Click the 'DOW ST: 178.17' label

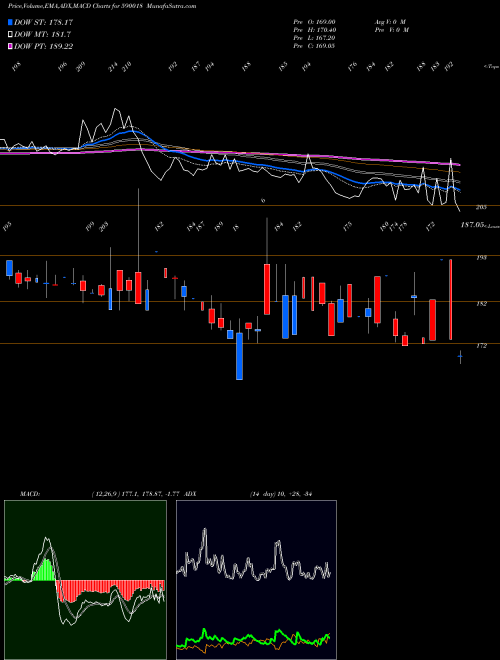[x=43, y=22]
